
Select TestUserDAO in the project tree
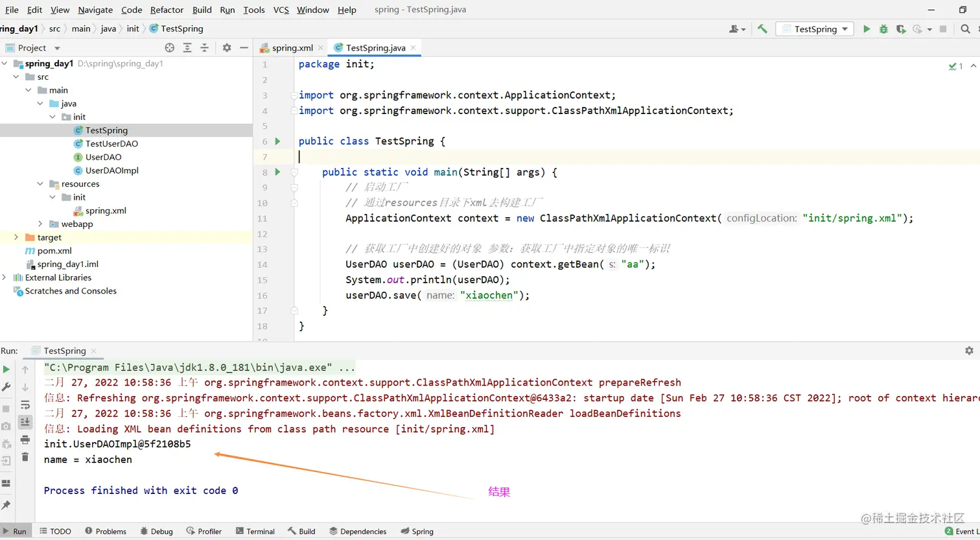pyautogui.click(x=111, y=143)
